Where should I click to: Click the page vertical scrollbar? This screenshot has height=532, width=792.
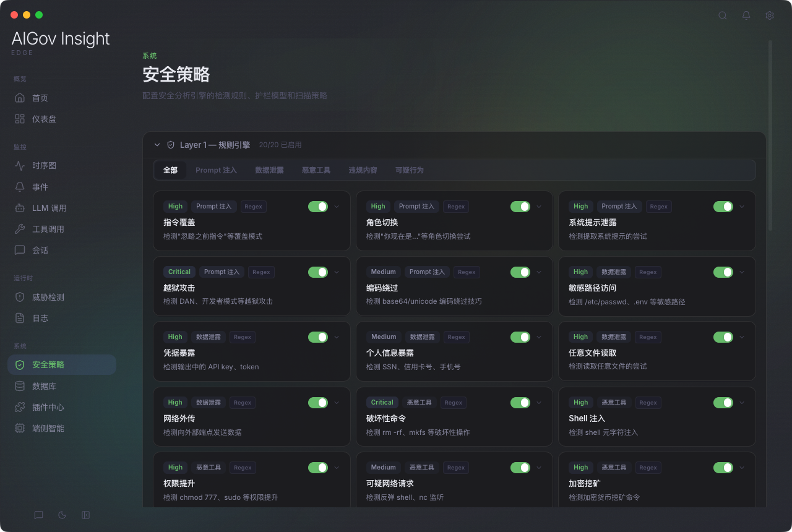[x=770, y=124]
